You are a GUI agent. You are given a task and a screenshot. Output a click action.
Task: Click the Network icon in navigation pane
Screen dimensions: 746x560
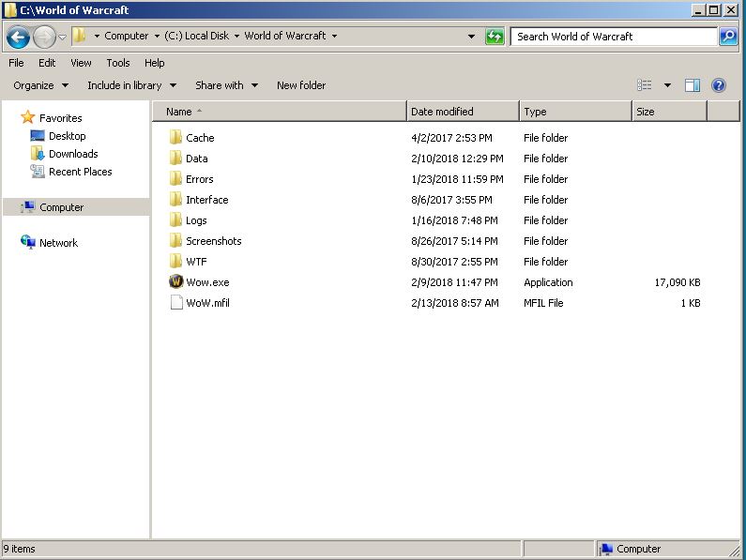[28, 242]
